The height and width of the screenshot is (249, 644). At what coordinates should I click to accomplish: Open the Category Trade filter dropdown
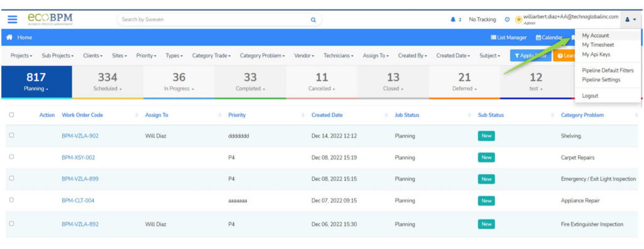pos(211,55)
